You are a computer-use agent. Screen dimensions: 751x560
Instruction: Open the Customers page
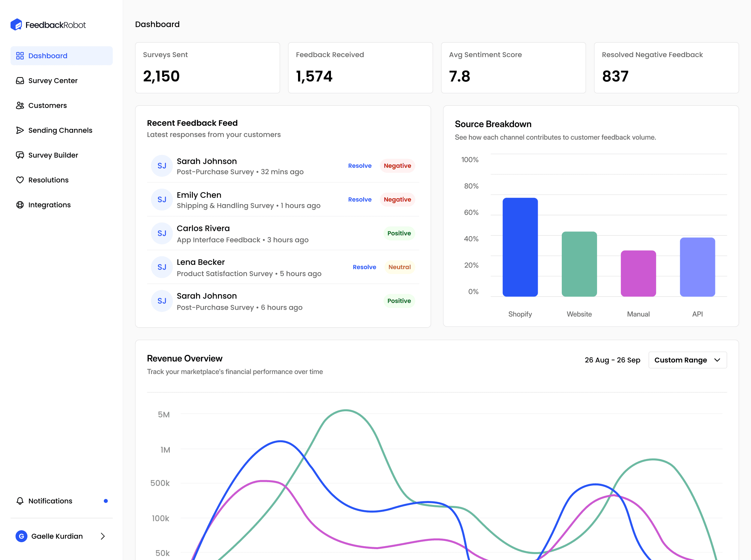click(61, 106)
